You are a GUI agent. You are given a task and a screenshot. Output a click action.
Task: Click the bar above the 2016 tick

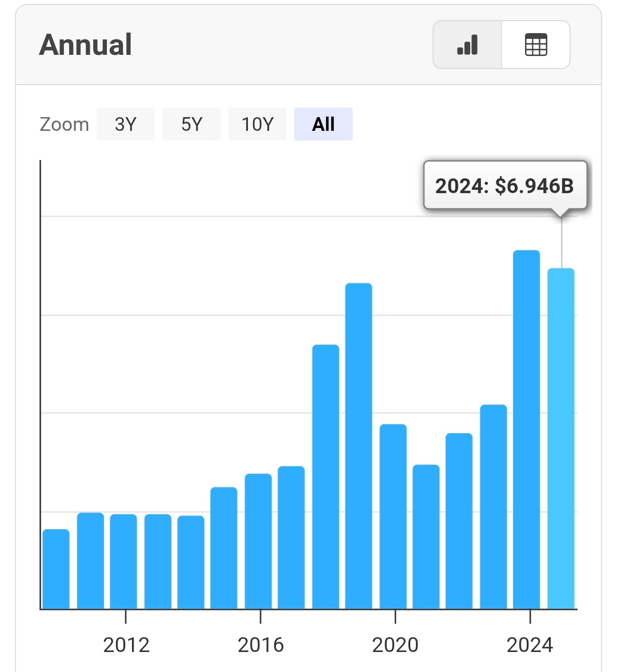258,541
